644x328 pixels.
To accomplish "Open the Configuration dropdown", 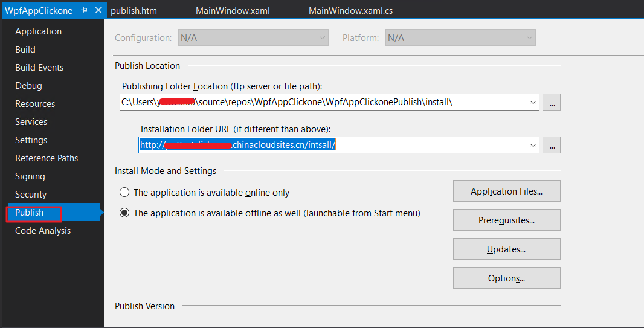I will click(x=253, y=38).
